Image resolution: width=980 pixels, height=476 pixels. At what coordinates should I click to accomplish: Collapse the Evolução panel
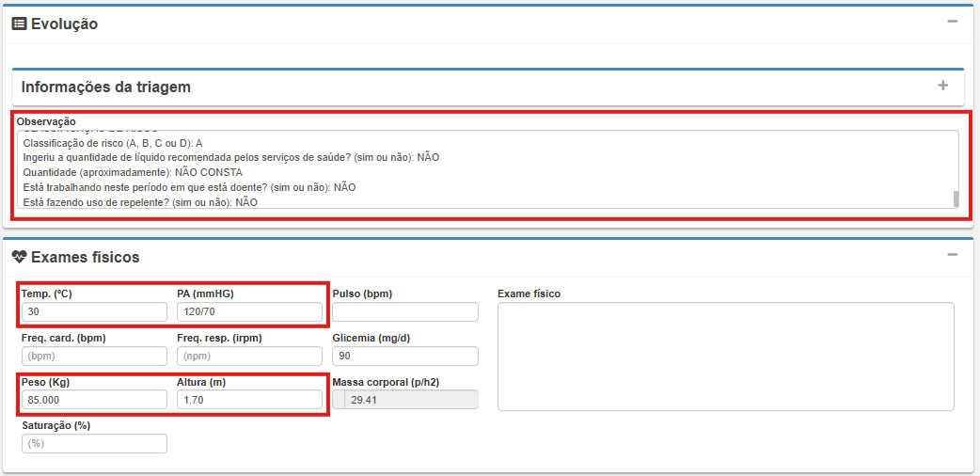point(953,22)
